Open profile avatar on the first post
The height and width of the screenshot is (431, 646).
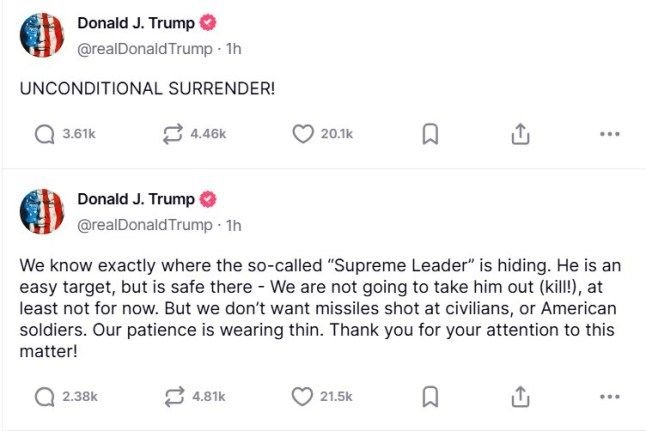click(x=42, y=35)
